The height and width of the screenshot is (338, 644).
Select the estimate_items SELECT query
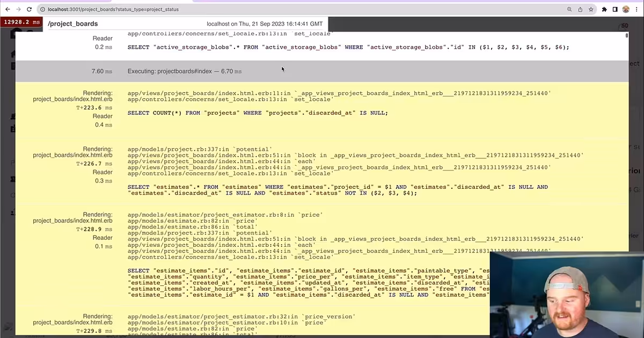pos(309,283)
